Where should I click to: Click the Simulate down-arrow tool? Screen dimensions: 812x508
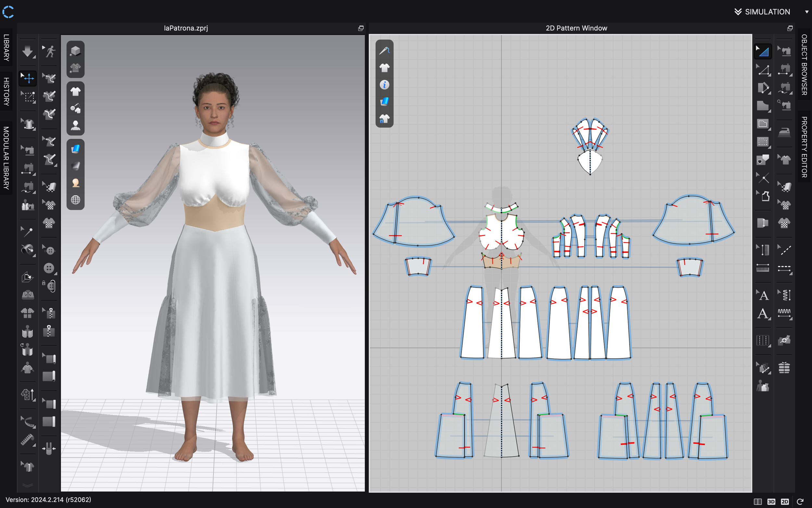tap(28, 51)
